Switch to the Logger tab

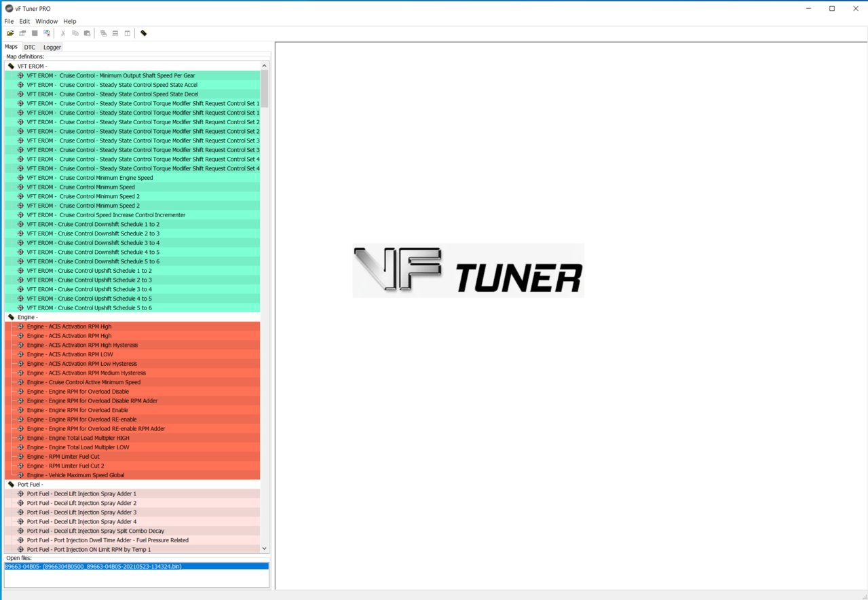coord(52,48)
